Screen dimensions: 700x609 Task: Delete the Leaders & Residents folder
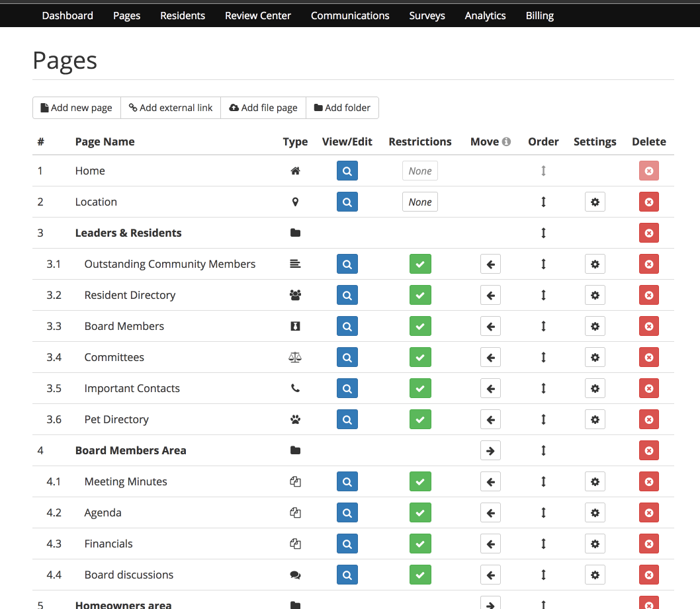coord(648,233)
